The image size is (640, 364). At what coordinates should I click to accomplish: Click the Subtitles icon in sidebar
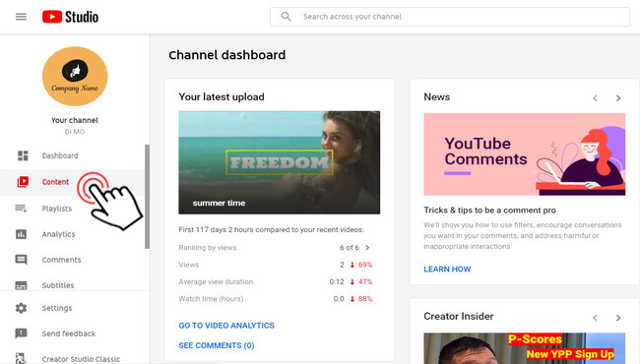(22, 285)
